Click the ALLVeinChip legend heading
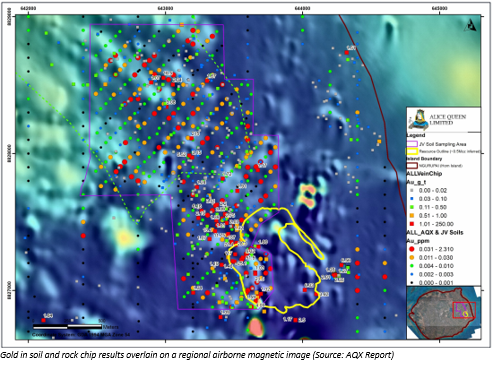 click(424, 174)
